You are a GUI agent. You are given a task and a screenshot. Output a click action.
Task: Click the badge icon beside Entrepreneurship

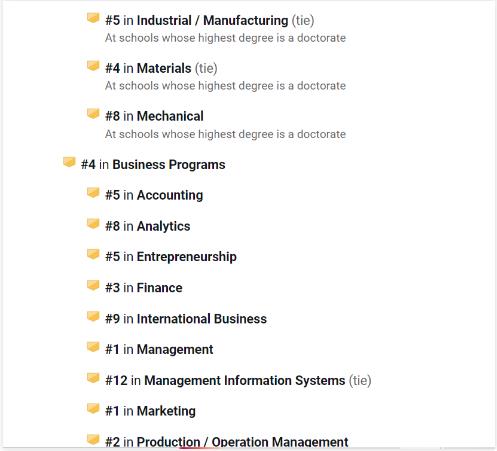click(93, 254)
